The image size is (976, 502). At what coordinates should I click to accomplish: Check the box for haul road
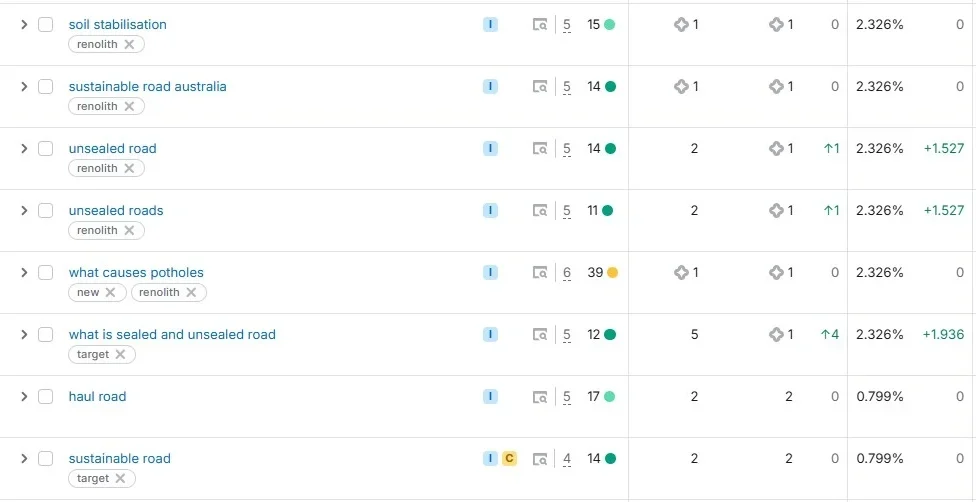pyautogui.click(x=45, y=397)
